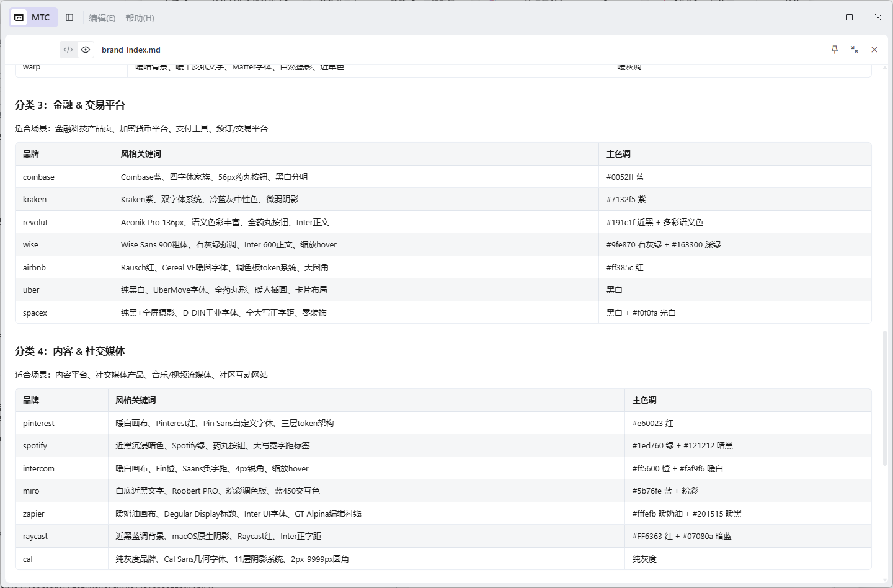This screenshot has width=893, height=588.
Task: Click the vertical scrollbar thumb
Action: point(885,398)
